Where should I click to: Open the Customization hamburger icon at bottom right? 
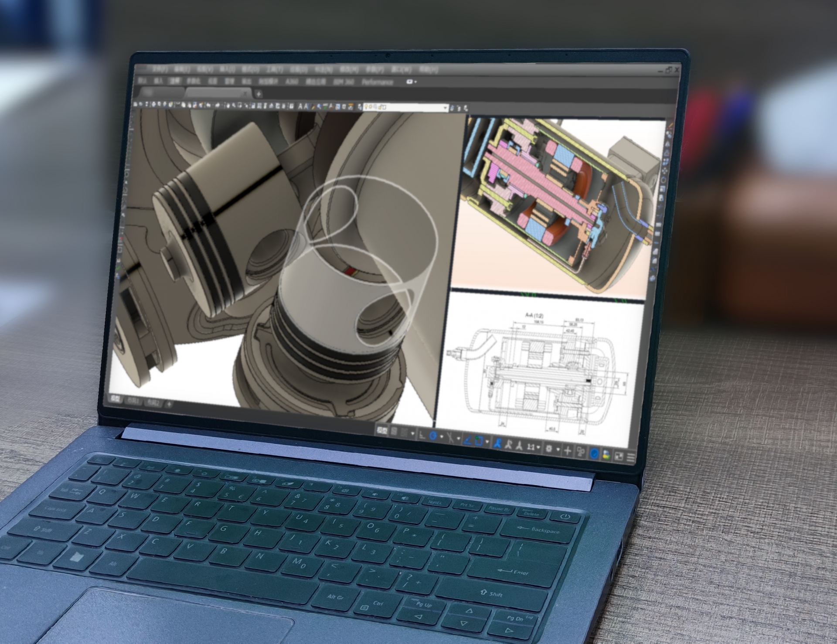(631, 457)
